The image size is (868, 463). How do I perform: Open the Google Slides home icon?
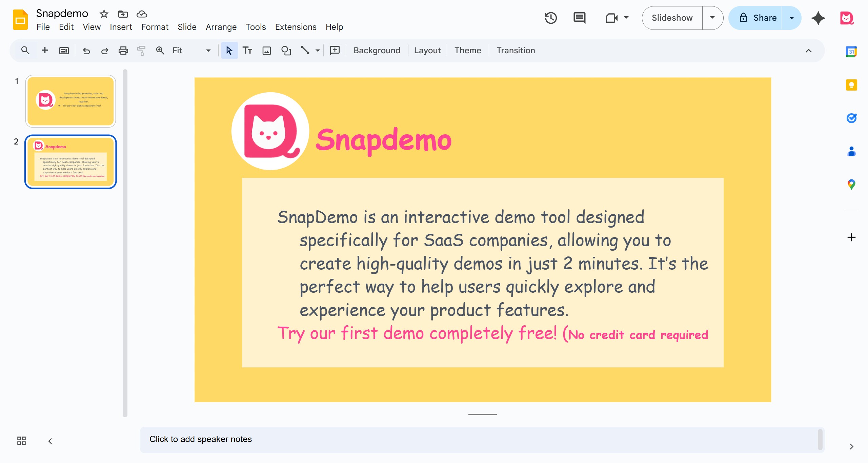point(20,20)
